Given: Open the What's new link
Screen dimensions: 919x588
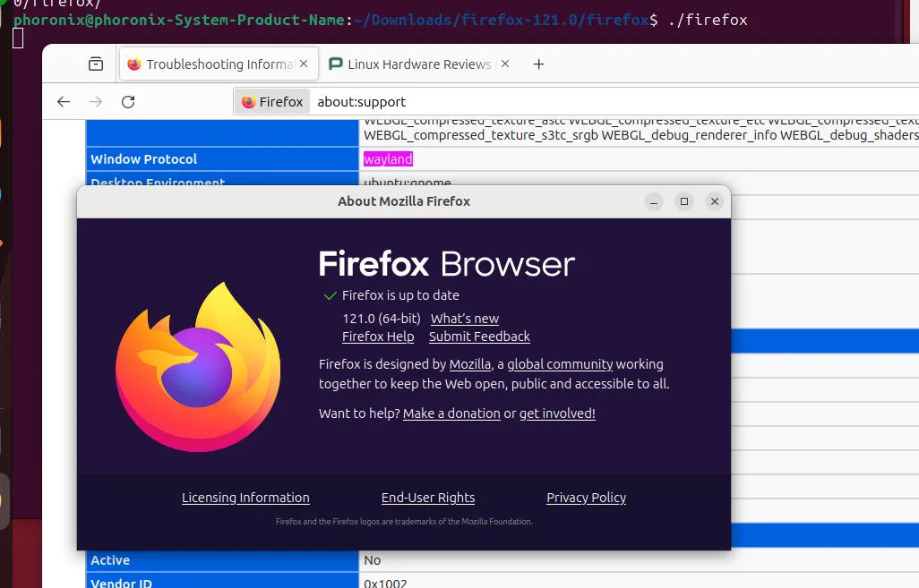Looking at the screenshot, I should pos(465,319).
